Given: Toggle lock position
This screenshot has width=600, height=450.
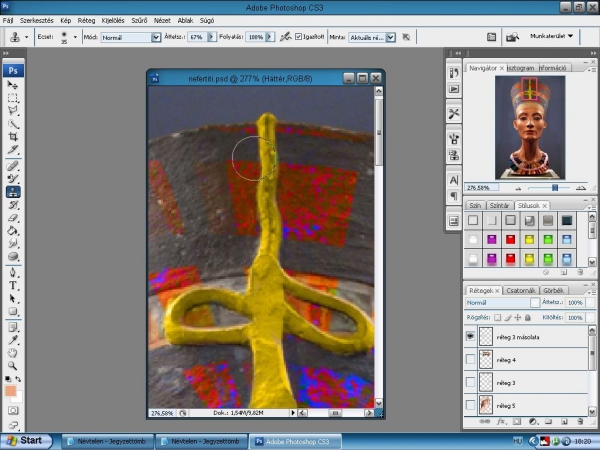Looking at the screenshot, I should click(518, 317).
